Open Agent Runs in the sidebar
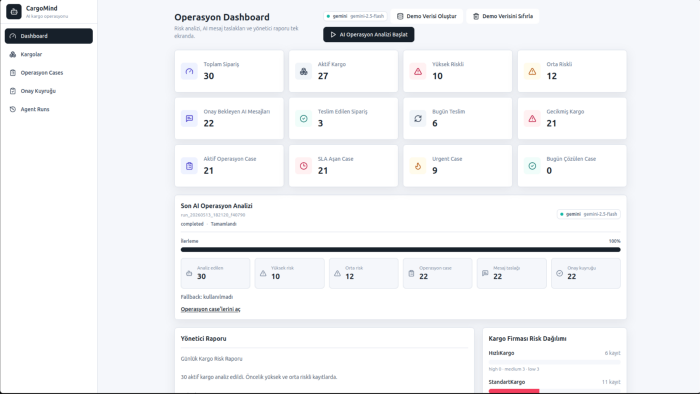Viewport: 700px width, 394px height. pyautogui.click(x=49, y=109)
